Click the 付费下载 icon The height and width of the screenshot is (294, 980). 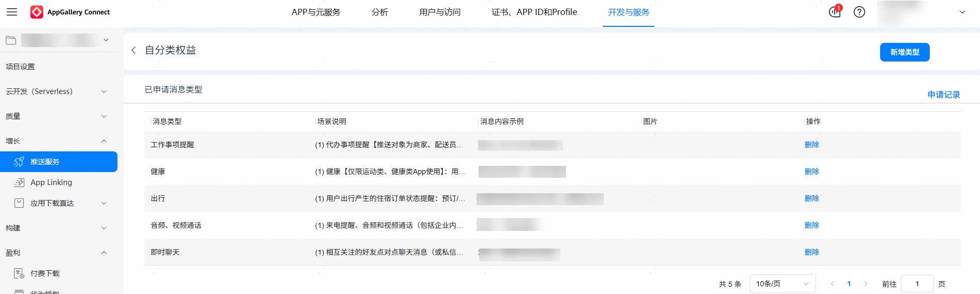click(19, 273)
